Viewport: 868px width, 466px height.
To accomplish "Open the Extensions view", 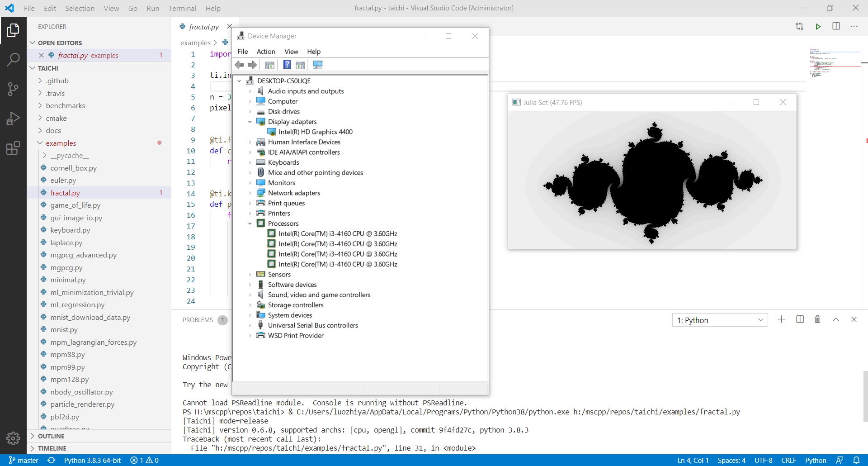I will [13, 148].
